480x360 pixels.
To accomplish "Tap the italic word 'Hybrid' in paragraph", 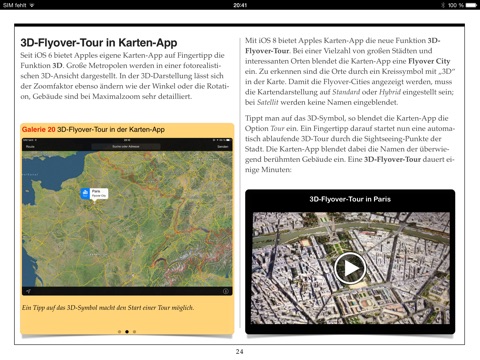I will pos(390,92).
